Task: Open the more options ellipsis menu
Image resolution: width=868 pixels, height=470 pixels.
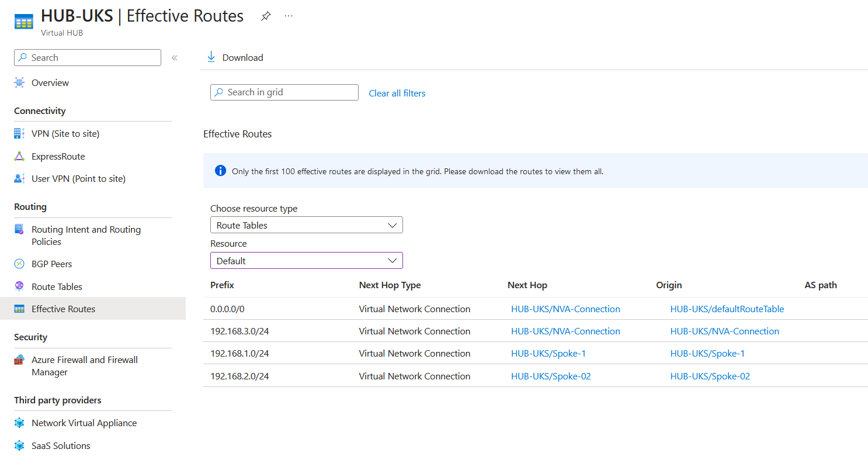Action: point(289,16)
